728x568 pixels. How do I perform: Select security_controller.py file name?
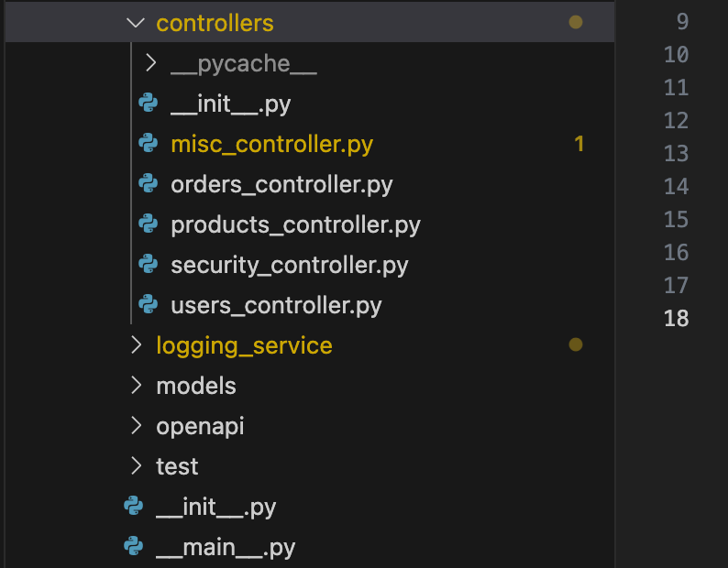(x=289, y=265)
